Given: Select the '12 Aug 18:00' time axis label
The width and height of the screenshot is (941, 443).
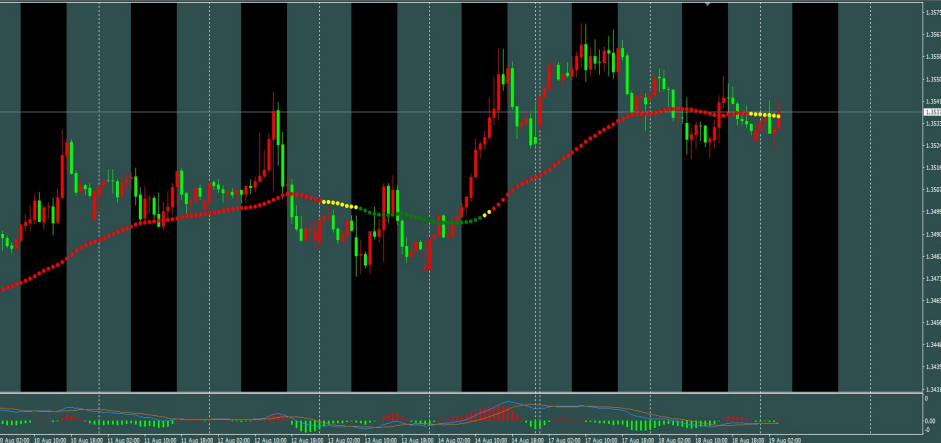Looking at the screenshot, I should [x=307, y=440].
